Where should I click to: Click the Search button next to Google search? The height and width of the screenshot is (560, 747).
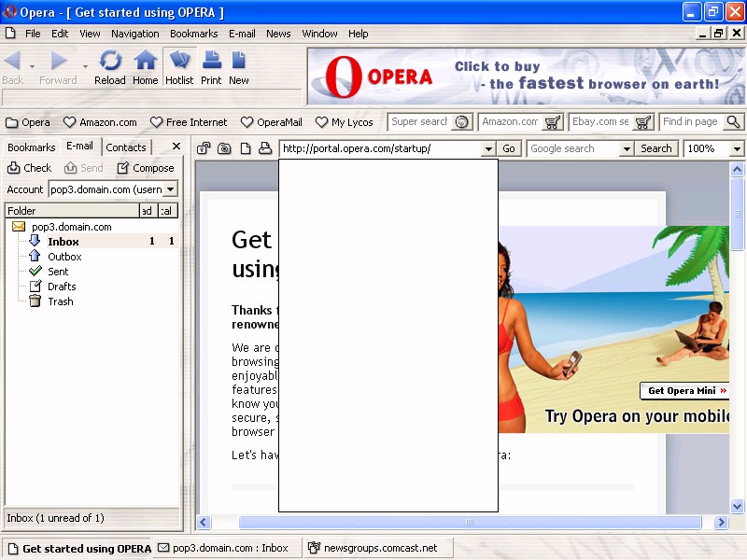click(656, 148)
